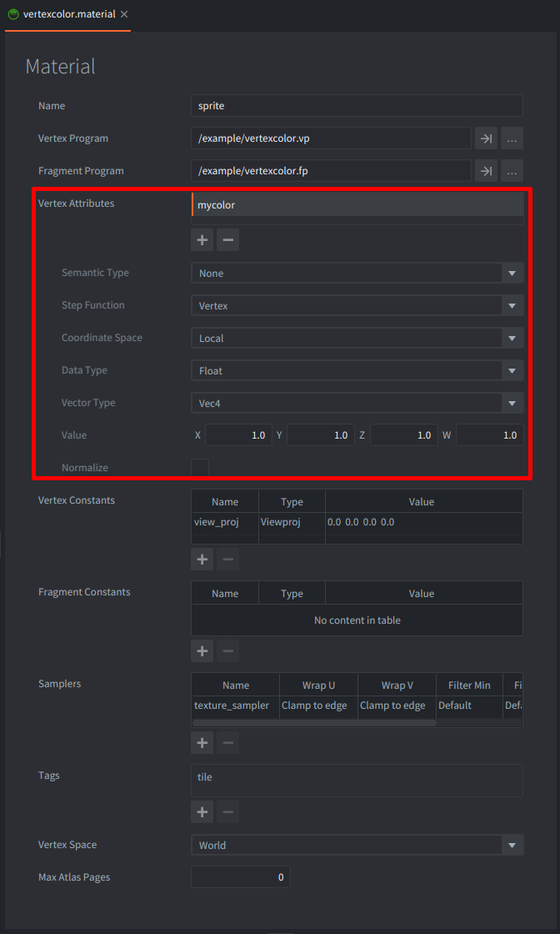Add a new tag with plus button

pyautogui.click(x=202, y=811)
